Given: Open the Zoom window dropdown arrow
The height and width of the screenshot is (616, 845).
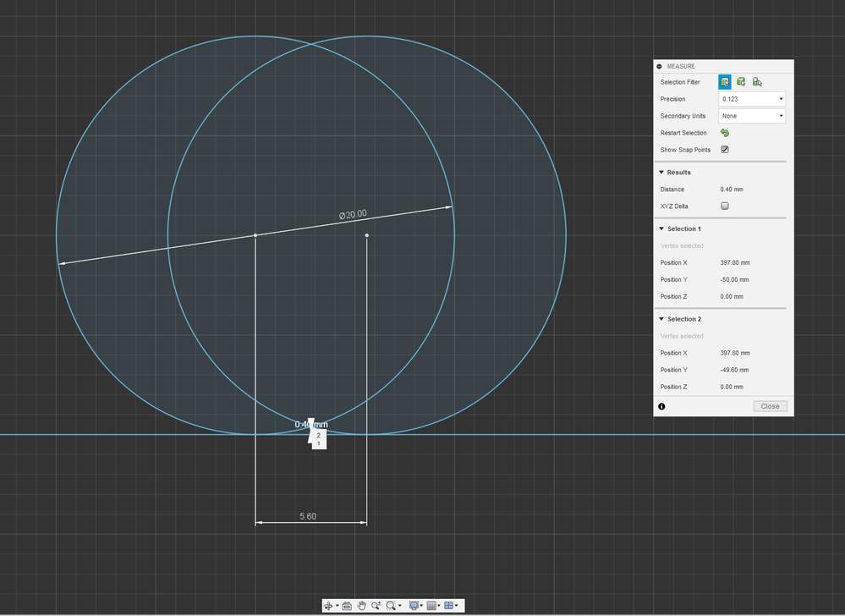Looking at the screenshot, I should (x=400, y=606).
